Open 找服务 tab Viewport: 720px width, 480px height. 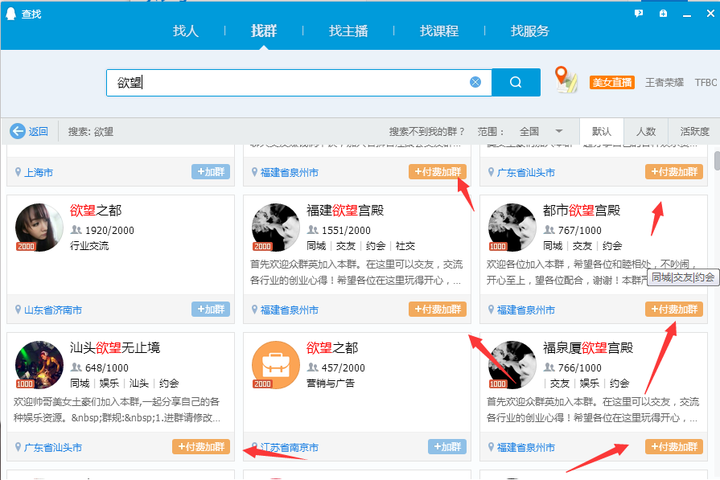point(530,31)
